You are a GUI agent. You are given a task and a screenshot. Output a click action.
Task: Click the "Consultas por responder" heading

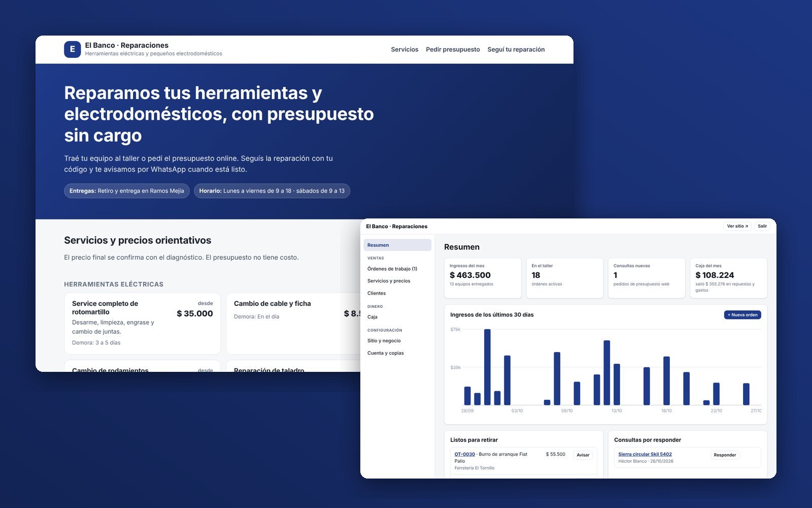648,440
